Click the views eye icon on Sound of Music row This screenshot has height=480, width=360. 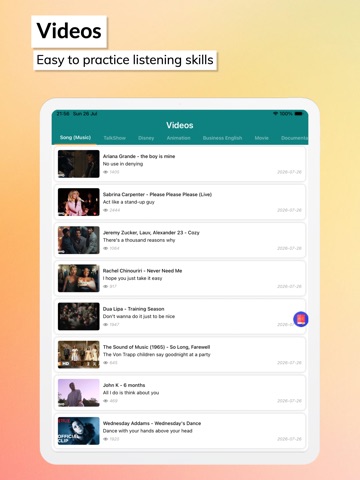click(x=105, y=363)
